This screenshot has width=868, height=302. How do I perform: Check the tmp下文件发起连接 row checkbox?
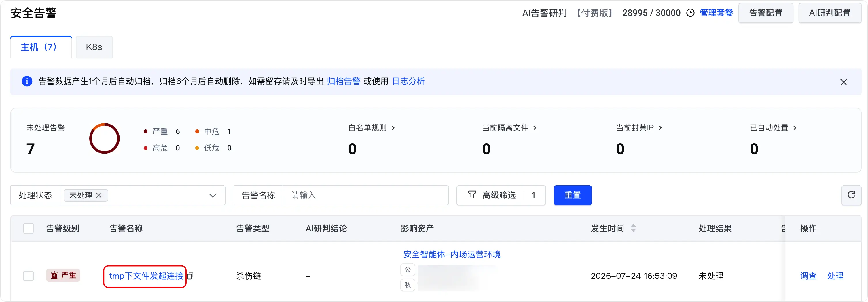point(29,276)
